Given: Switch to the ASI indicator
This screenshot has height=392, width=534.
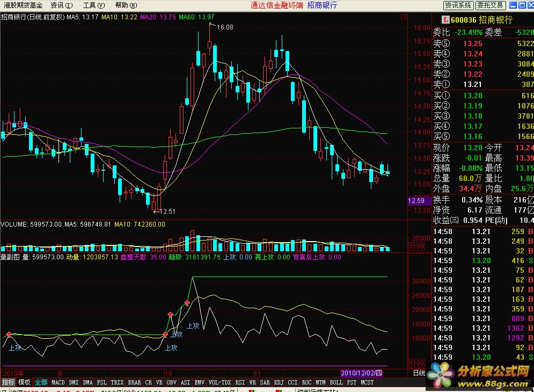Looking at the screenshot, I should point(185,382).
